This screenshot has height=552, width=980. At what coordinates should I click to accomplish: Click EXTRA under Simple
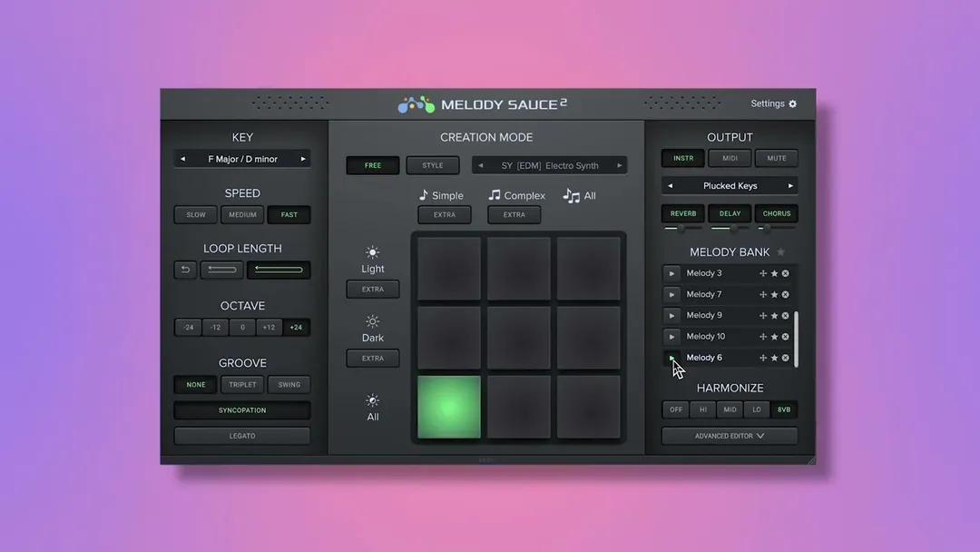[x=445, y=214]
